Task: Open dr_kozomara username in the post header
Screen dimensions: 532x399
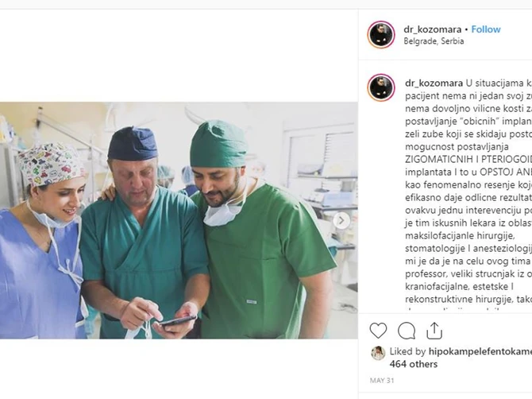Action: click(432, 29)
